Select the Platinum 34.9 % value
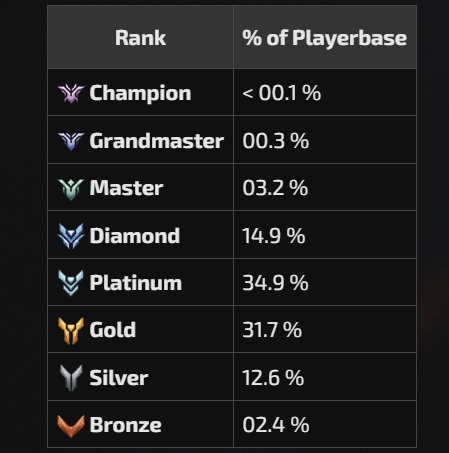The image size is (449, 453). [x=275, y=283]
